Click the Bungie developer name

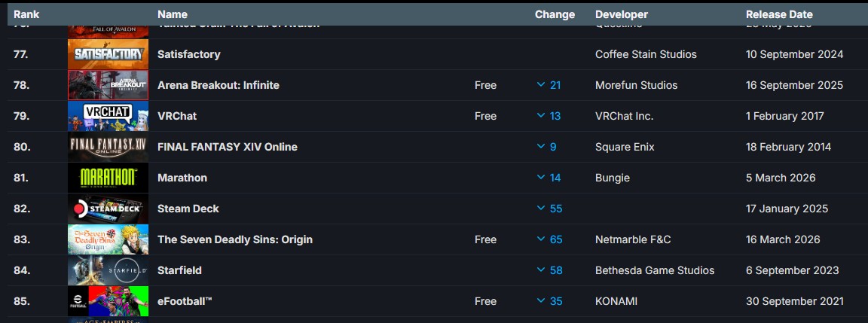tap(613, 178)
